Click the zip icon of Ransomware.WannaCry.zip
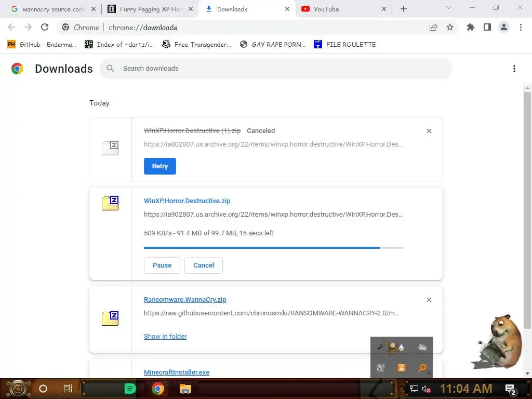 [x=110, y=318]
